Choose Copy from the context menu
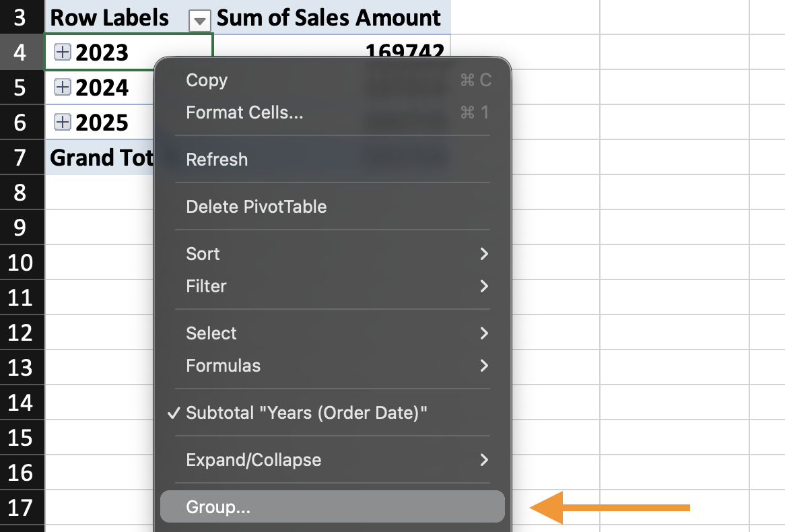The height and width of the screenshot is (532, 785). pos(207,80)
